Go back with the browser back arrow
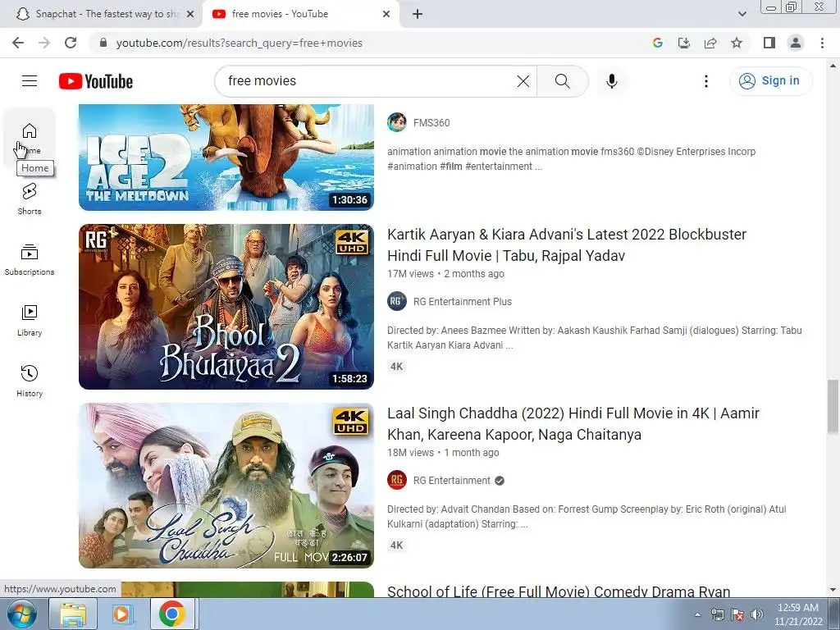Image resolution: width=840 pixels, height=630 pixels. tap(18, 43)
